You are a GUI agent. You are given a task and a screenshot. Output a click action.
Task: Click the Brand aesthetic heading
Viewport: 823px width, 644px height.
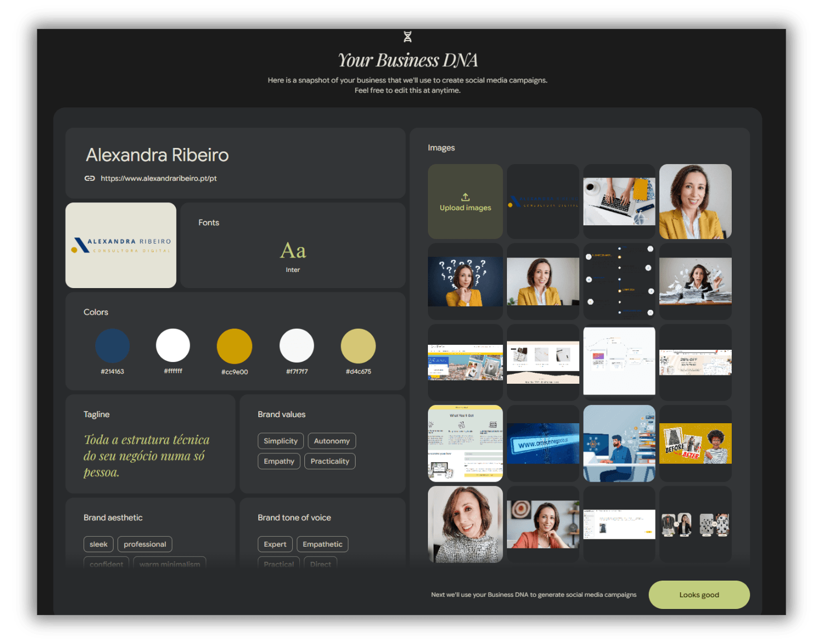point(113,517)
